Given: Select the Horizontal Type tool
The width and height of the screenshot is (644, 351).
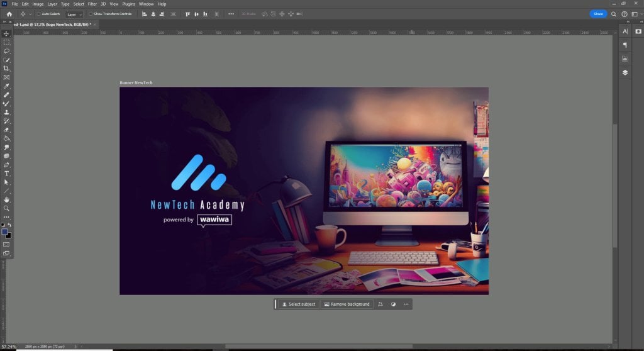Looking at the screenshot, I should click(x=6, y=174).
